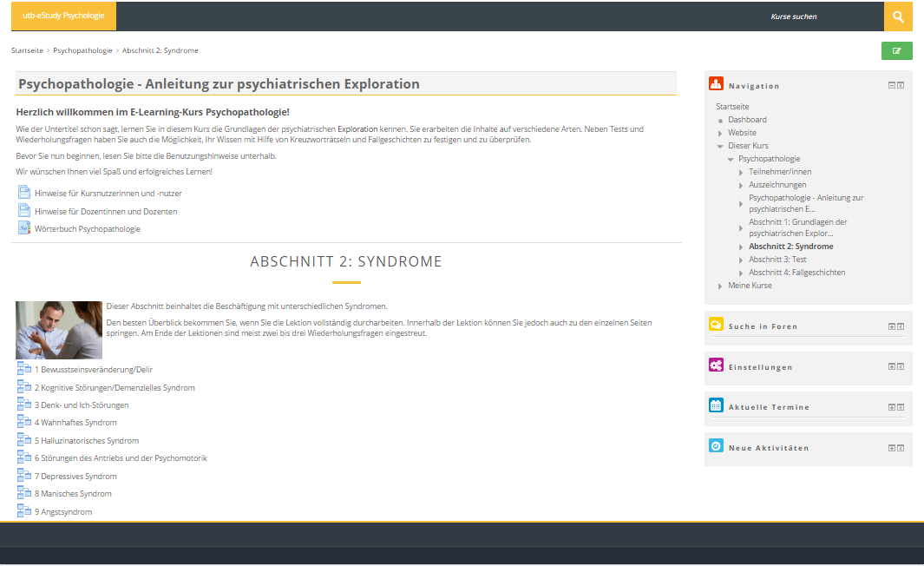Open the highlighted Exploration glossary link

(357, 129)
